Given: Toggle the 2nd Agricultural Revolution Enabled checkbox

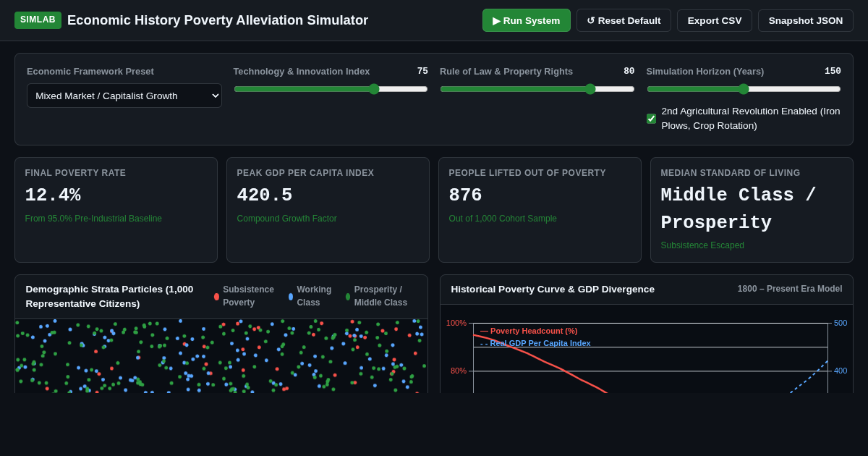Looking at the screenshot, I should (x=651, y=119).
